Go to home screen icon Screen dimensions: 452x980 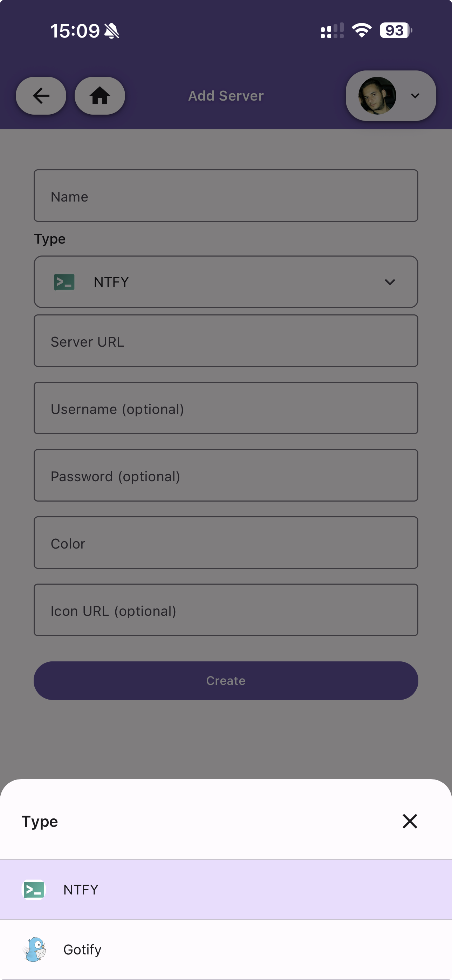[x=100, y=95]
